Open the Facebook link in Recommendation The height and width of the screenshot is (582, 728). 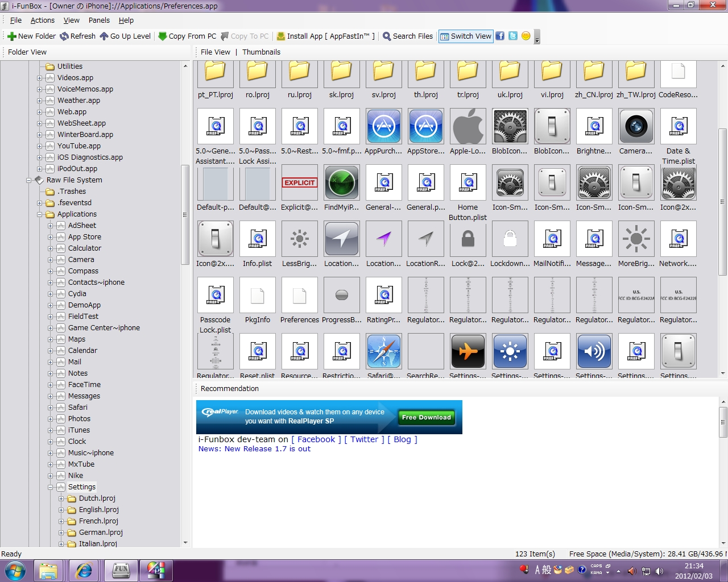316,439
